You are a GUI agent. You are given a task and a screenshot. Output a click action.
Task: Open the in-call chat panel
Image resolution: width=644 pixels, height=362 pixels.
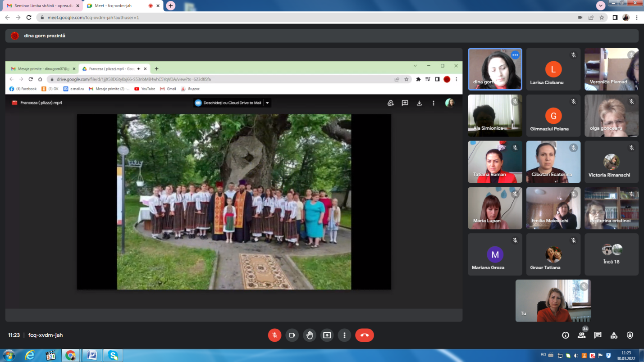coord(598,335)
